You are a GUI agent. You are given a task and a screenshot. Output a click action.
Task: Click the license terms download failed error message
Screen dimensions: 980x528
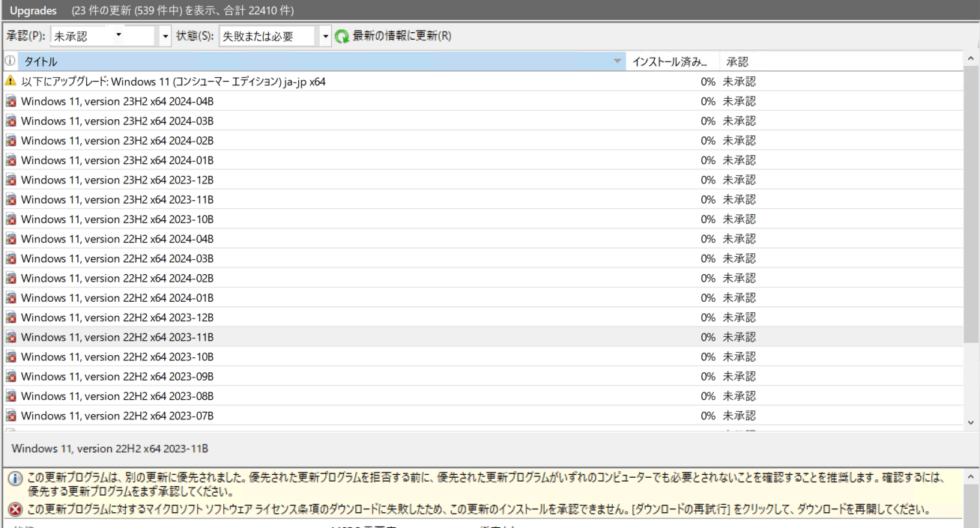point(479,510)
